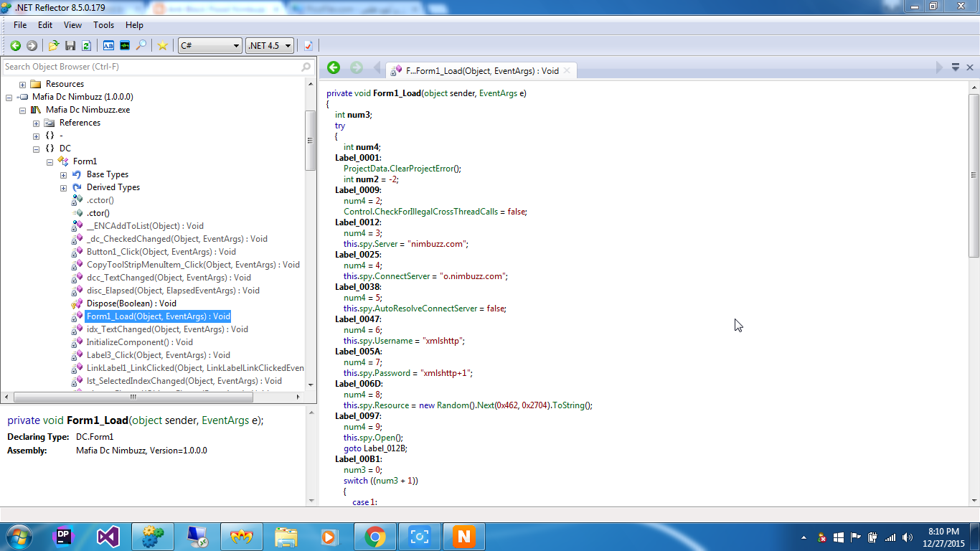Select InitializeComponent() : Void method
The image size is (980, 551).
tap(140, 342)
